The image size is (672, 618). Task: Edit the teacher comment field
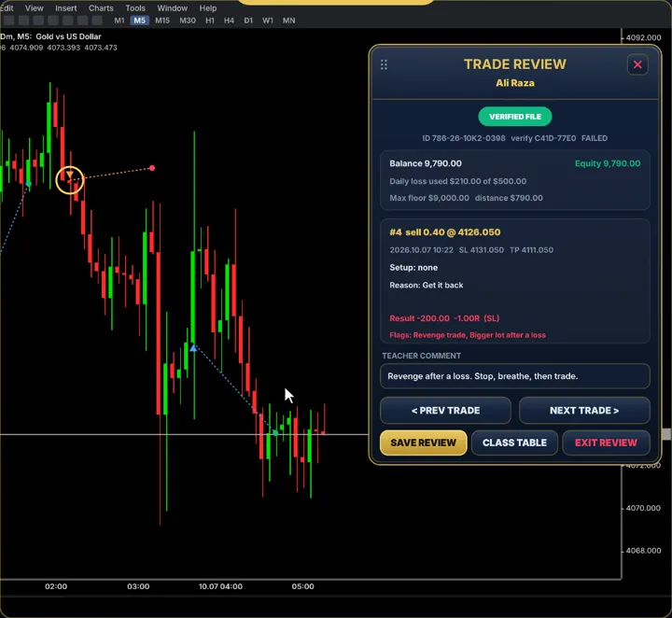click(514, 376)
